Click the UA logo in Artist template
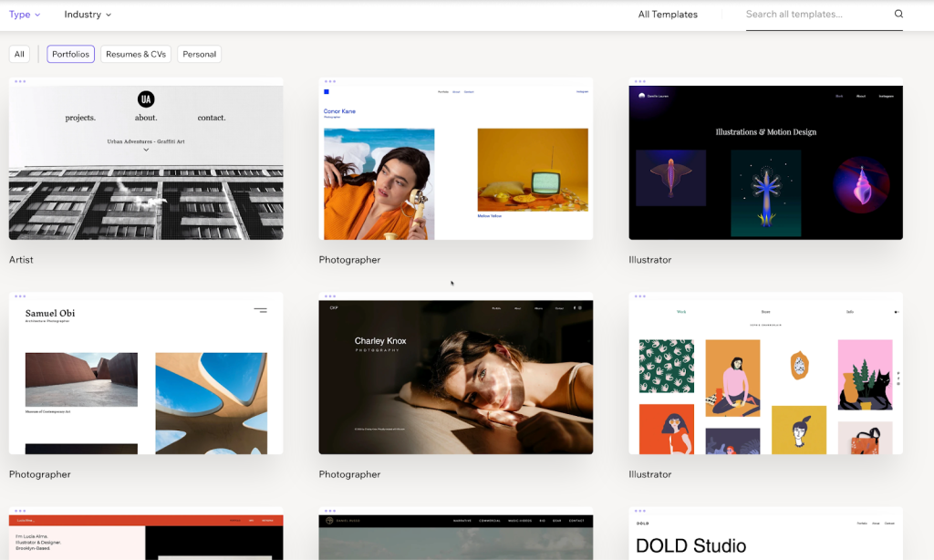 146,99
